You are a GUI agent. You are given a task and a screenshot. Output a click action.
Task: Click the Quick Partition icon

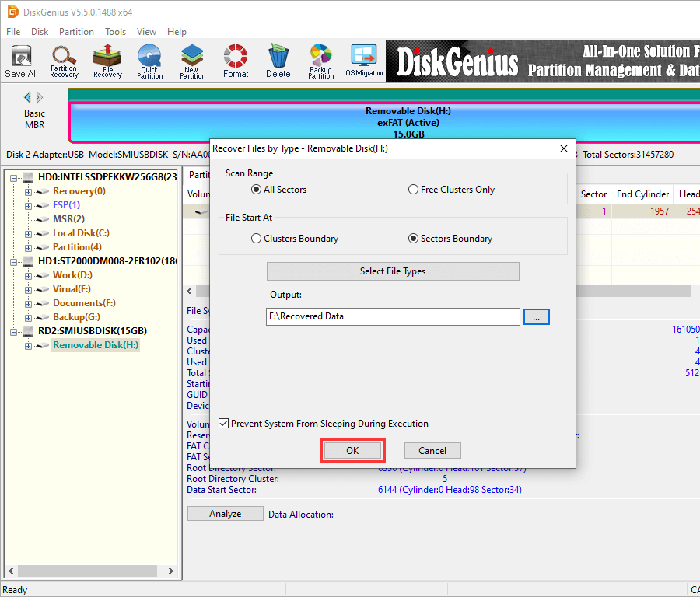[149, 61]
